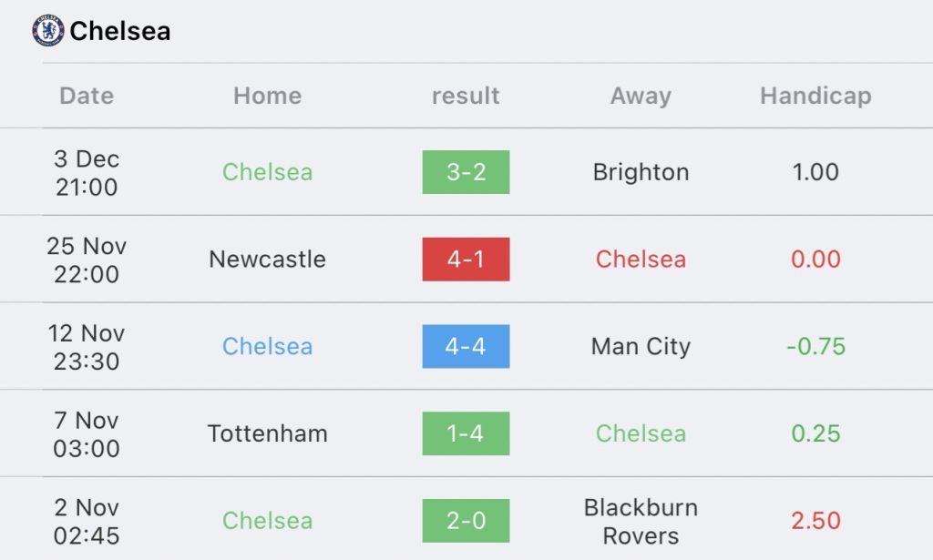This screenshot has width=933, height=560.
Task: Open Tottenham team link
Action: [x=267, y=433]
